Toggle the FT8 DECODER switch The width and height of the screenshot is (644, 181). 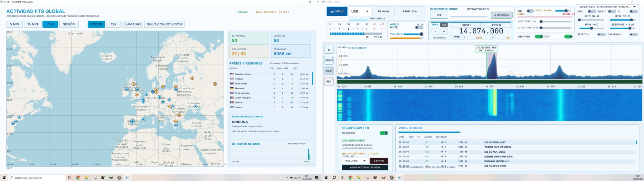[384, 133]
